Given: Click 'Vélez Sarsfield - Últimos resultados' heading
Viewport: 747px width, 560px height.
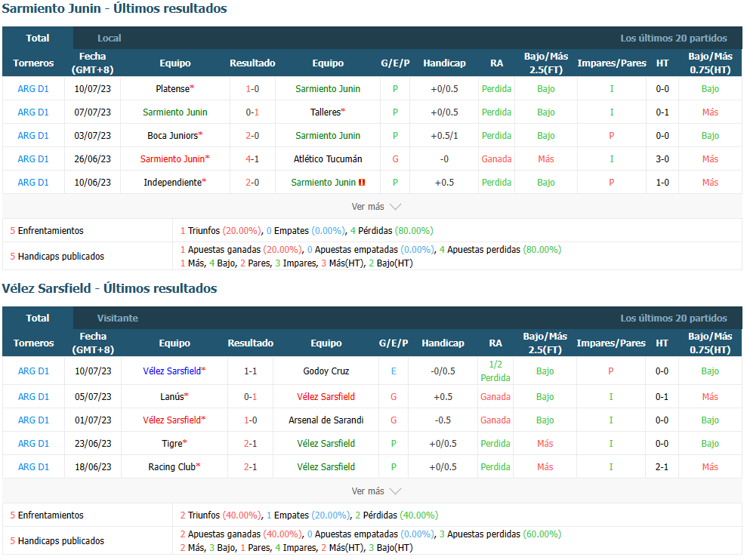Looking at the screenshot, I should 110,288.
